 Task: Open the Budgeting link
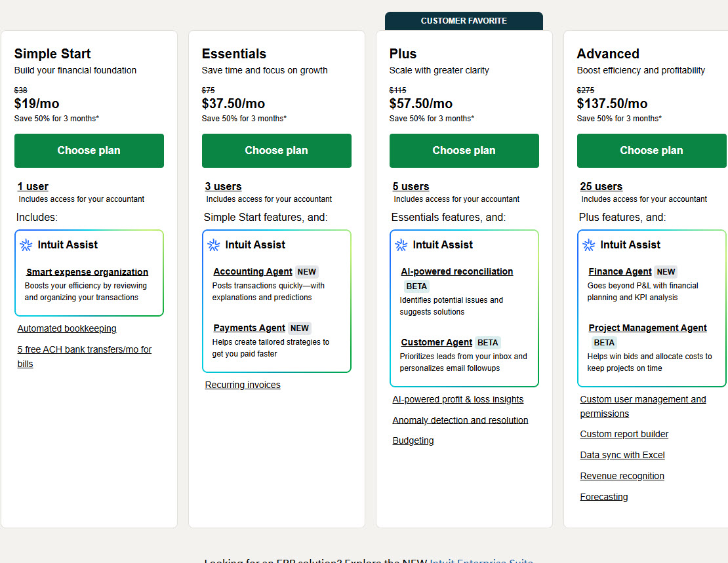coord(413,440)
